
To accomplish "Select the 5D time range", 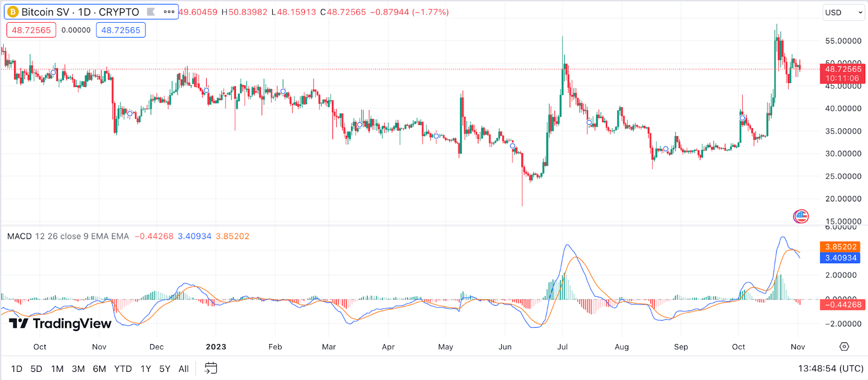I will point(36,369).
